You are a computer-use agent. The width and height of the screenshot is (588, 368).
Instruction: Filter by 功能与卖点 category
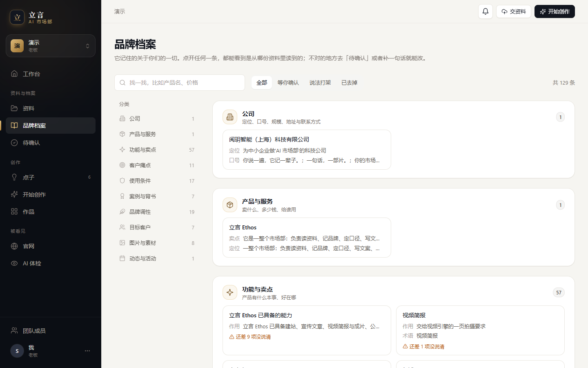(x=157, y=150)
